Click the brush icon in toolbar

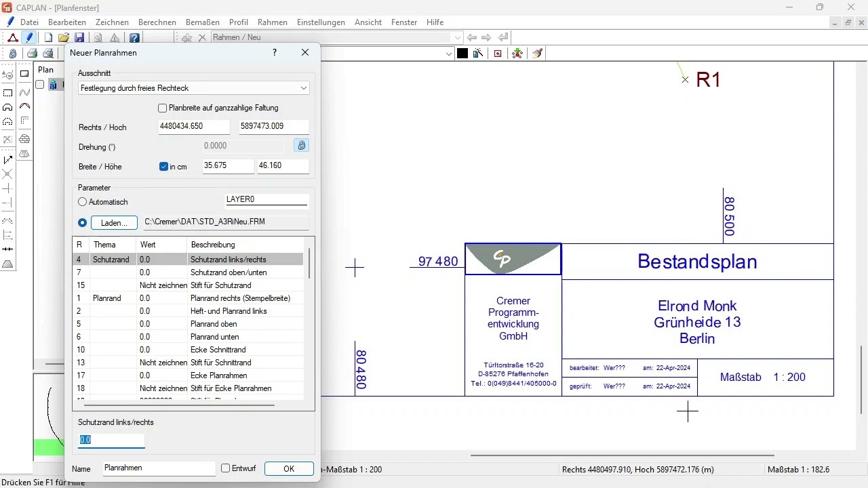point(537,54)
